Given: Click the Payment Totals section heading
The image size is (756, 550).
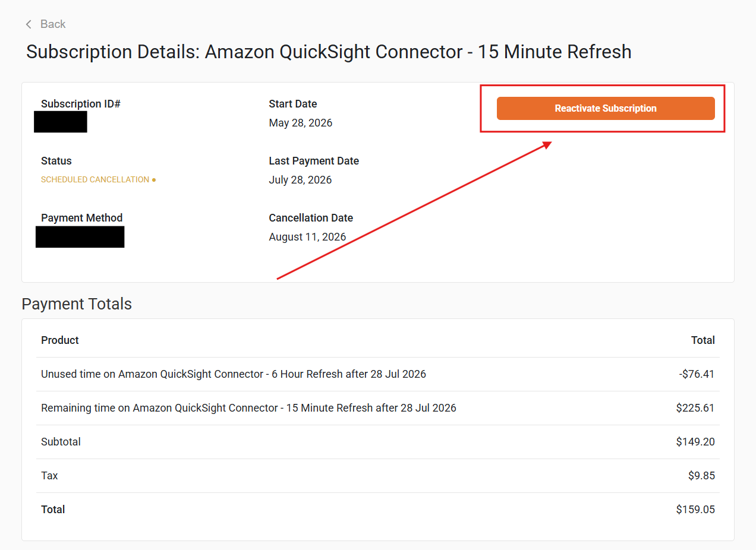Looking at the screenshot, I should point(77,304).
